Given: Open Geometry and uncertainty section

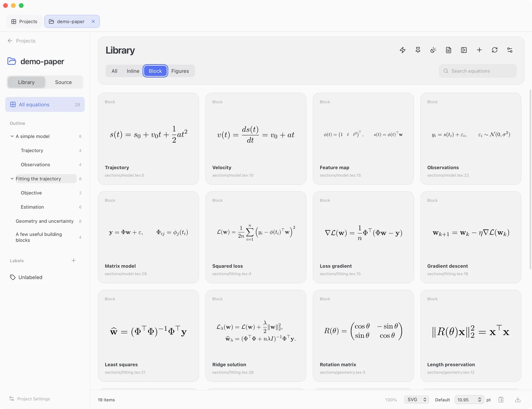Looking at the screenshot, I should (45, 221).
